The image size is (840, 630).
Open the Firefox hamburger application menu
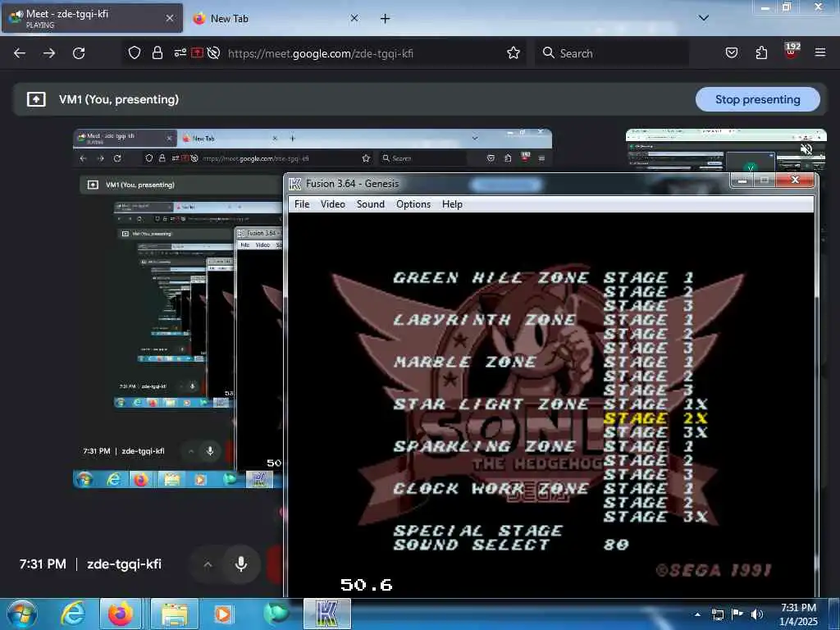(x=820, y=52)
